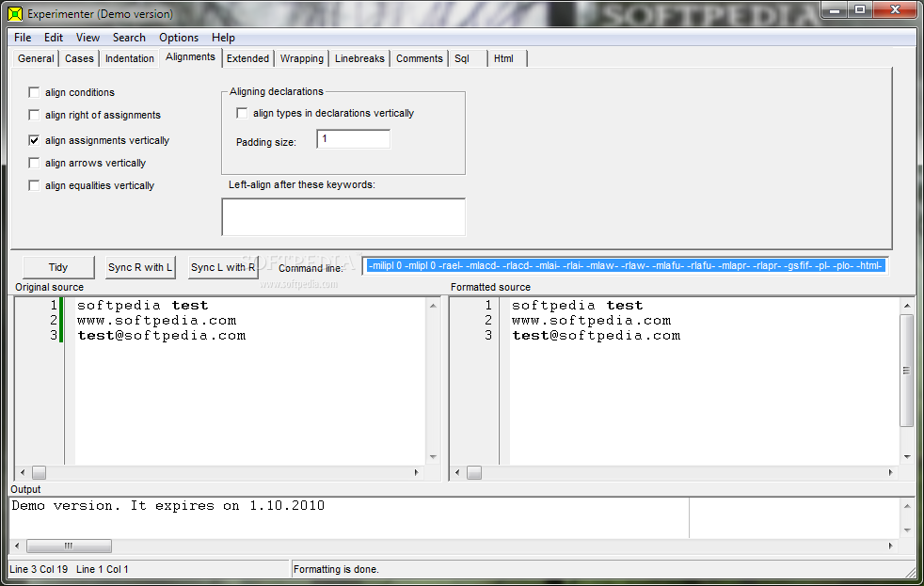Image resolution: width=924 pixels, height=586 pixels.
Task: Uncheck align assignments vertically
Action: pyautogui.click(x=34, y=140)
